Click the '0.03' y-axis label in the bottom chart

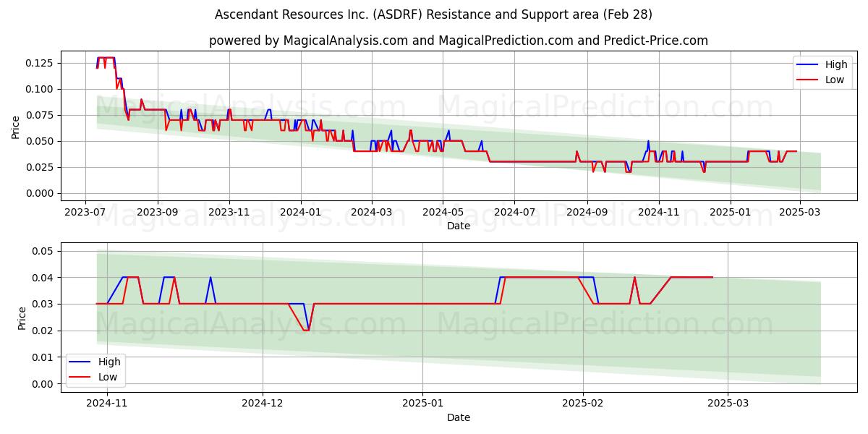click(x=43, y=305)
